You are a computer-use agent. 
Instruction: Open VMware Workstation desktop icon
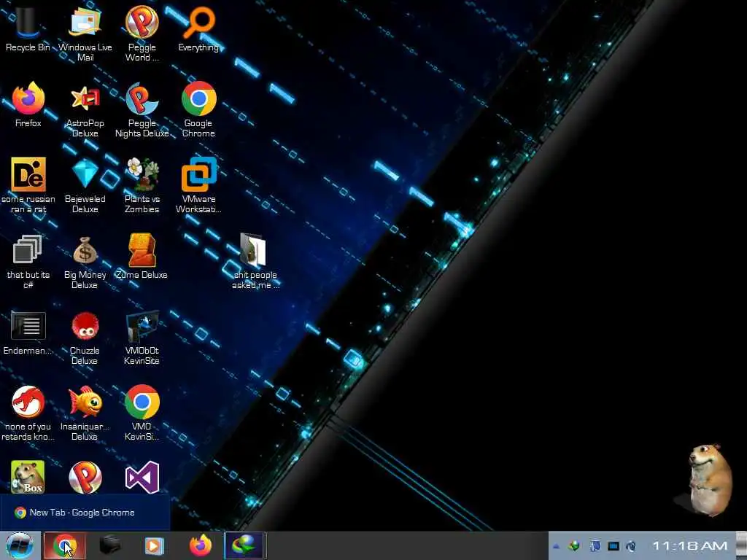[198, 184]
